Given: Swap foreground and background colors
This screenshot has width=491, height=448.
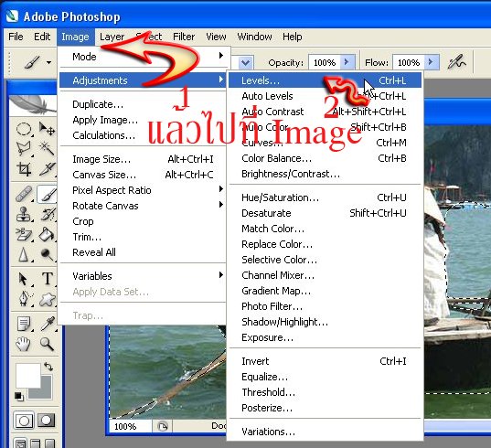Looking at the screenshot, I should pyautogui.click(x=48, y=367).
